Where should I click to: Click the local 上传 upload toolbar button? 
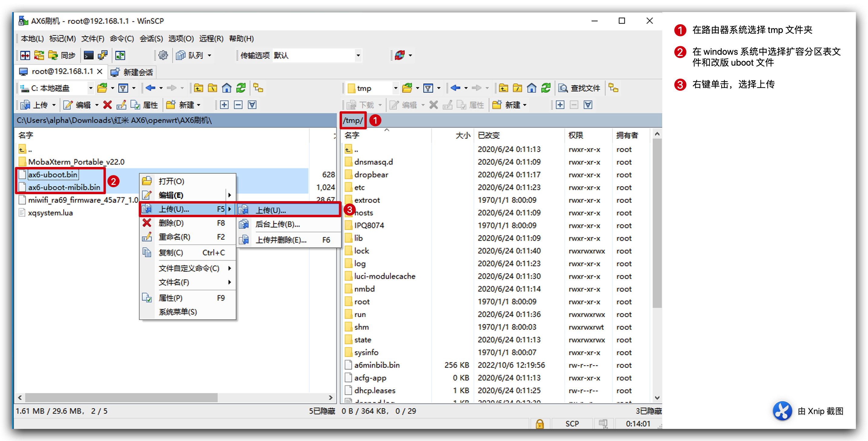coord(34,105)
